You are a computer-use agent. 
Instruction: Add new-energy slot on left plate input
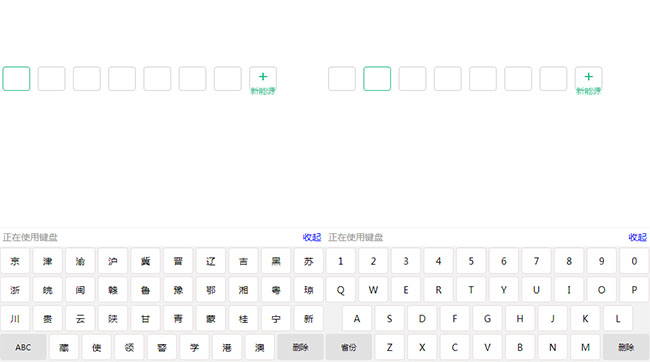pos(263,79)
